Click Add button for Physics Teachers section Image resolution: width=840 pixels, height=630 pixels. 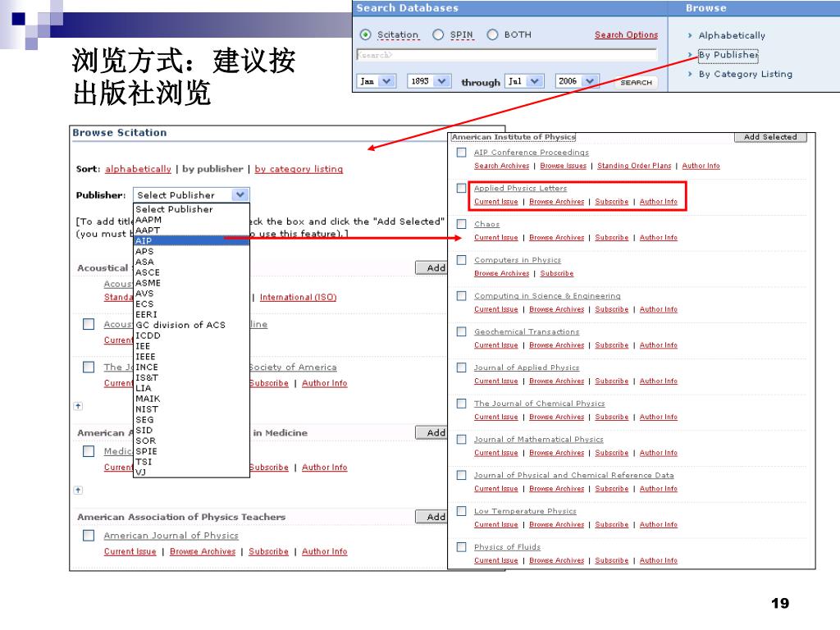(431, 517)
